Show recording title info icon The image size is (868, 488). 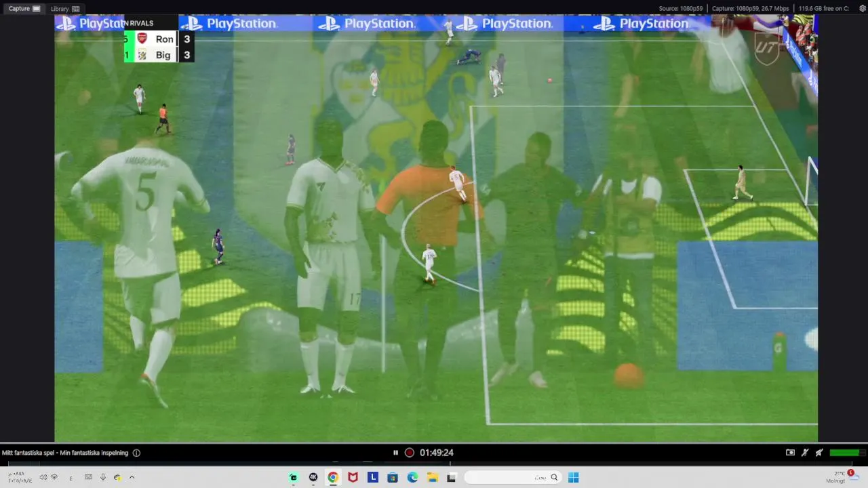pyautogui.click(x=136, y=453)
